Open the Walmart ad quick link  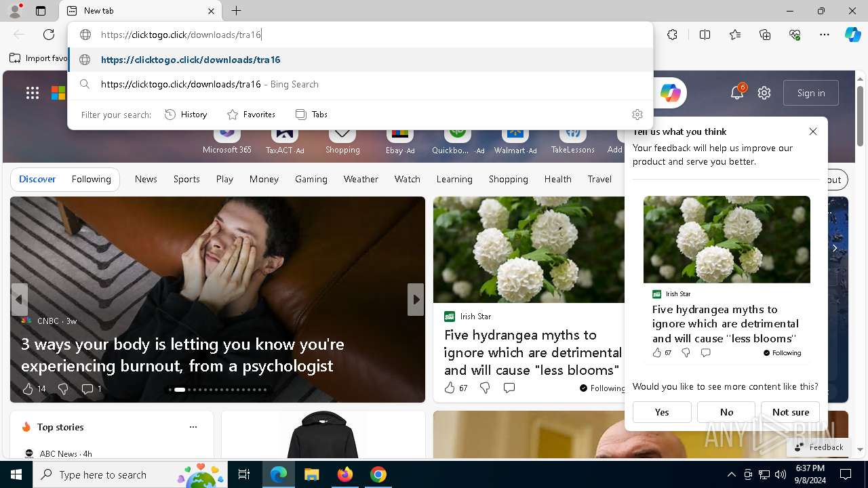[x=515, y=140]
